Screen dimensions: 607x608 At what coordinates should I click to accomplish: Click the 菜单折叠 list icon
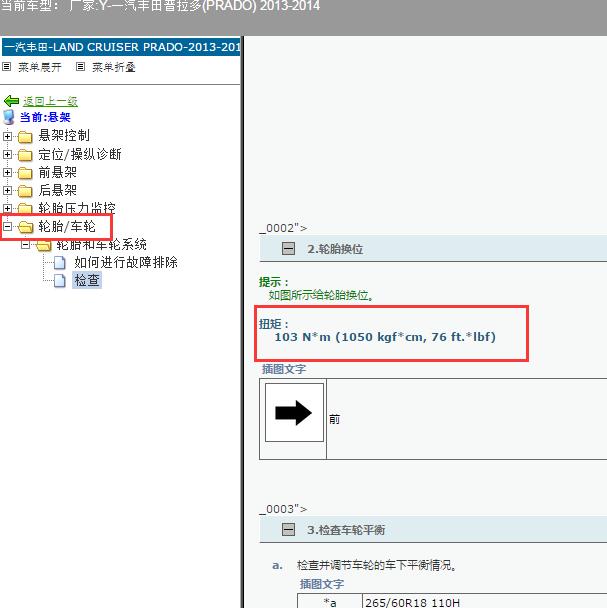coord(80,67)
